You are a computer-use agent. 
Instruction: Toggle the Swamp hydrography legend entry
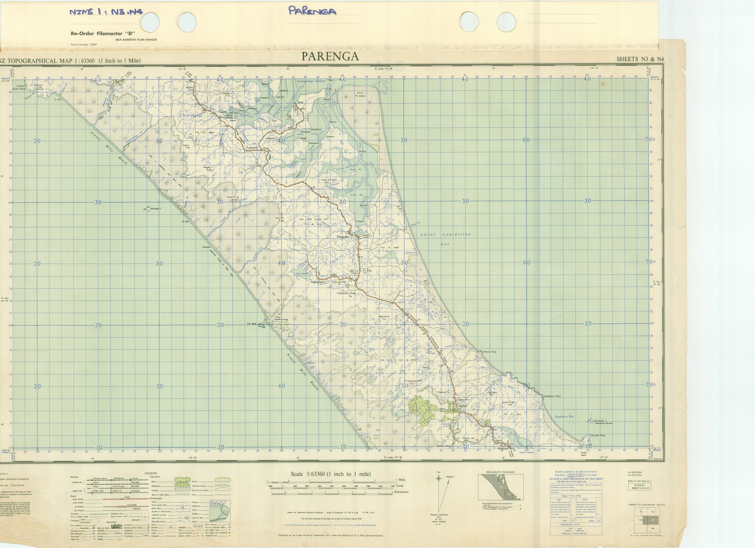[195, 502]
